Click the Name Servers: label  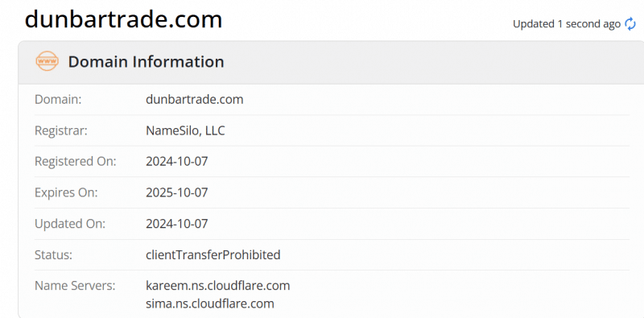click(x=75, y=286)
